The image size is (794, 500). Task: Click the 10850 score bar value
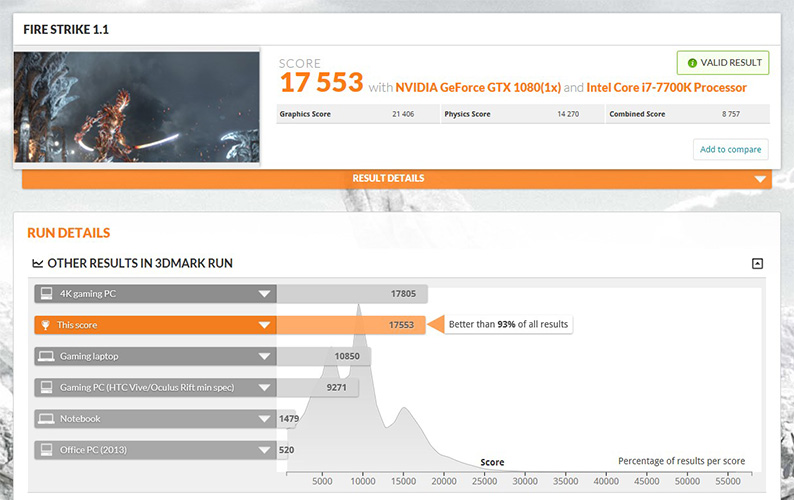pyautogui.click(x=347, y=356)
